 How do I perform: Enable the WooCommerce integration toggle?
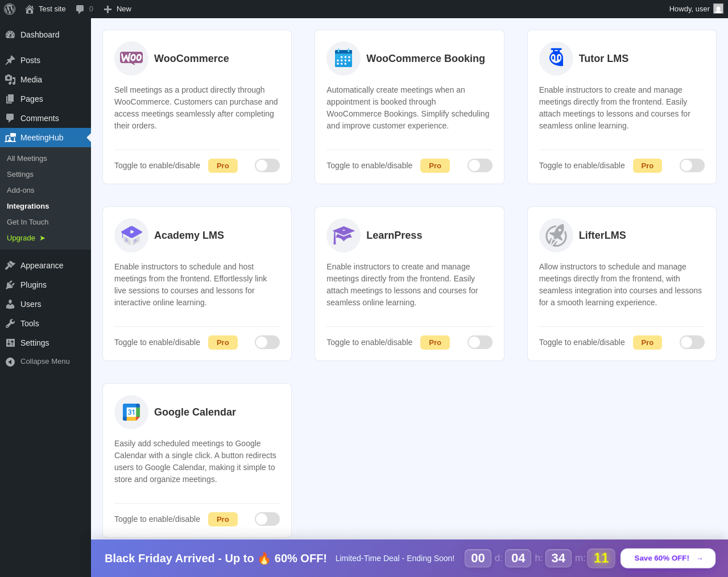[x=267, y=165]
